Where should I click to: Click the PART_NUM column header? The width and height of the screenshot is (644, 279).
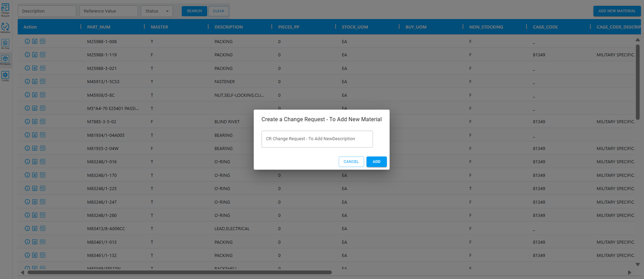pos(99,27)
